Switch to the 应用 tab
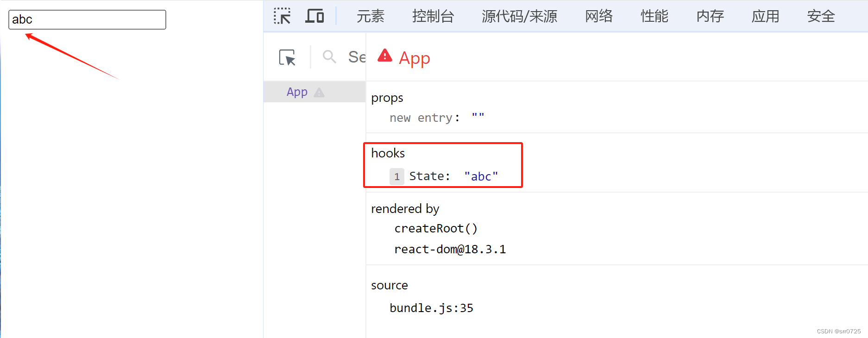The height and width of the screenshot is (338, 868). coord(766,16)
